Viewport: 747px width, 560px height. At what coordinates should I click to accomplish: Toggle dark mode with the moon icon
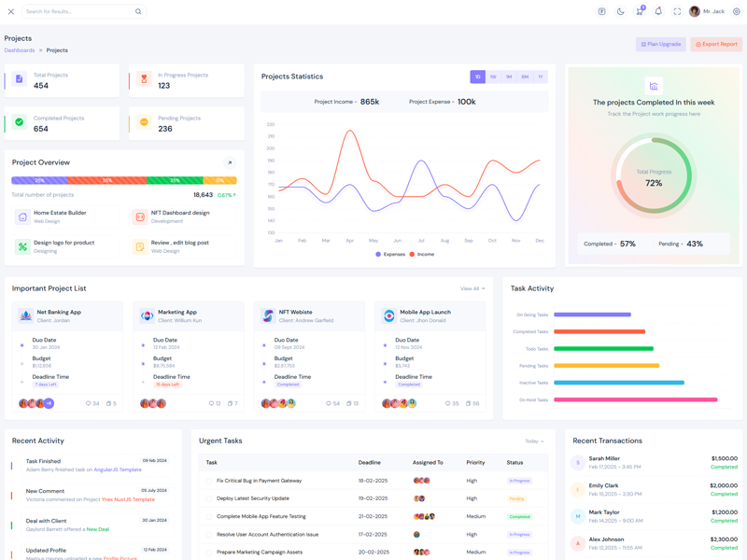point(620,12)
